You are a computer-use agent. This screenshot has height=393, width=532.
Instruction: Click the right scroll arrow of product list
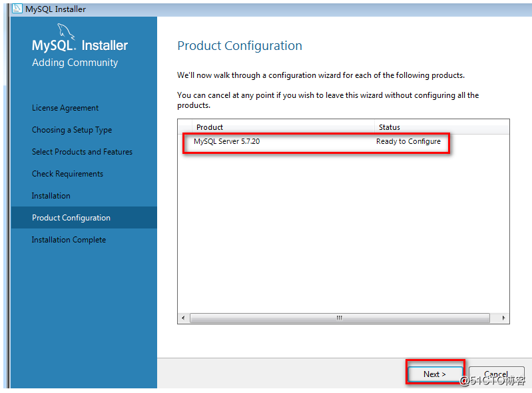[x=503, y=318]
